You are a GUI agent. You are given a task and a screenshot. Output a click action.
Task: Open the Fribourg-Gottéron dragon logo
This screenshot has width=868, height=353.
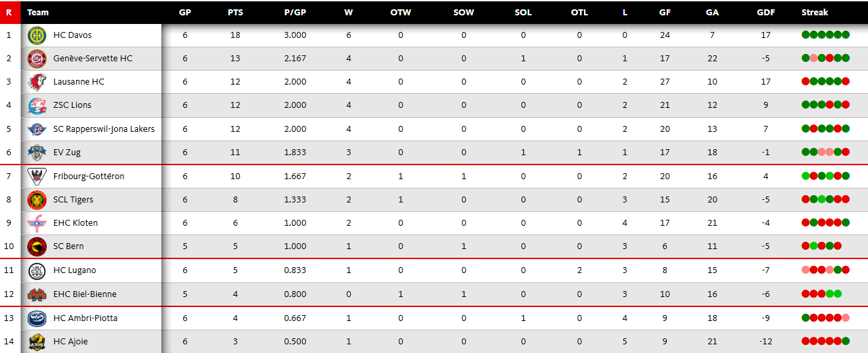(x=37, y=176)
